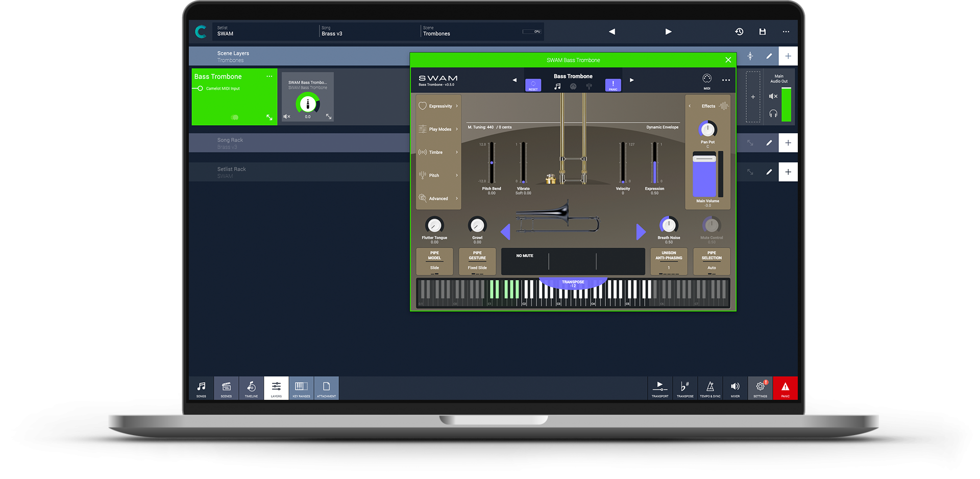Open the SWAM plugin more options
980x479 pixels.
tap(726, 80)
